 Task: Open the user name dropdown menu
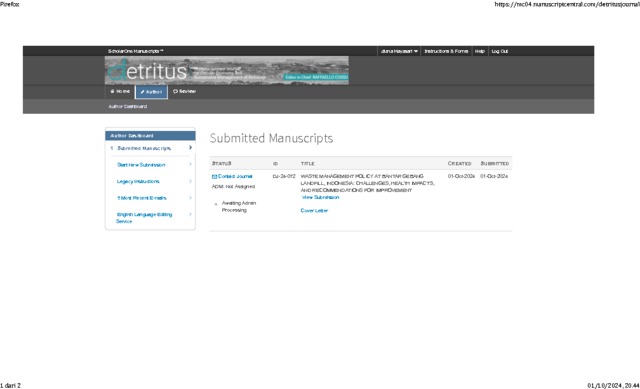point(399,51)
